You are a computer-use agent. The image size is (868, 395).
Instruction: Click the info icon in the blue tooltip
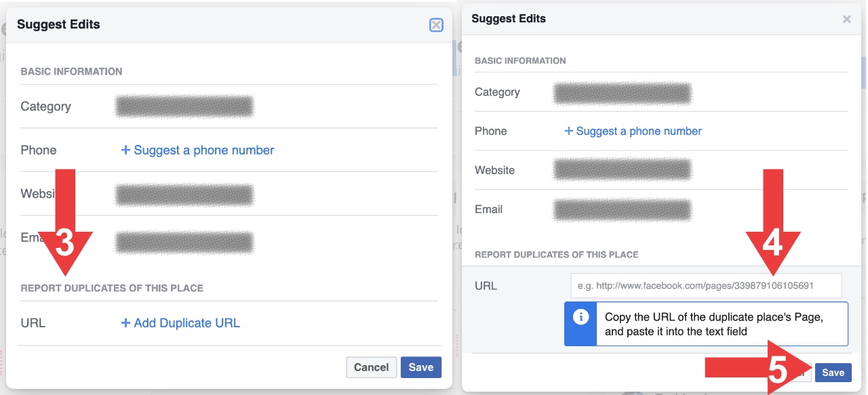(x=580, y=317)
